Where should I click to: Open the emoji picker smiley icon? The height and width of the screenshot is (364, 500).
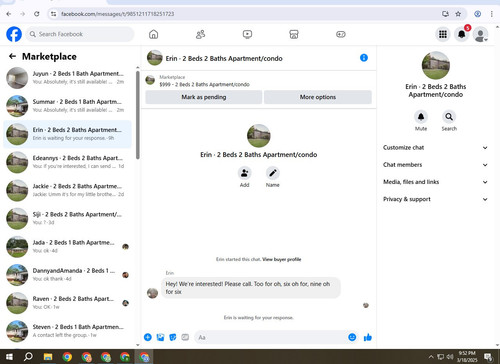352,337
